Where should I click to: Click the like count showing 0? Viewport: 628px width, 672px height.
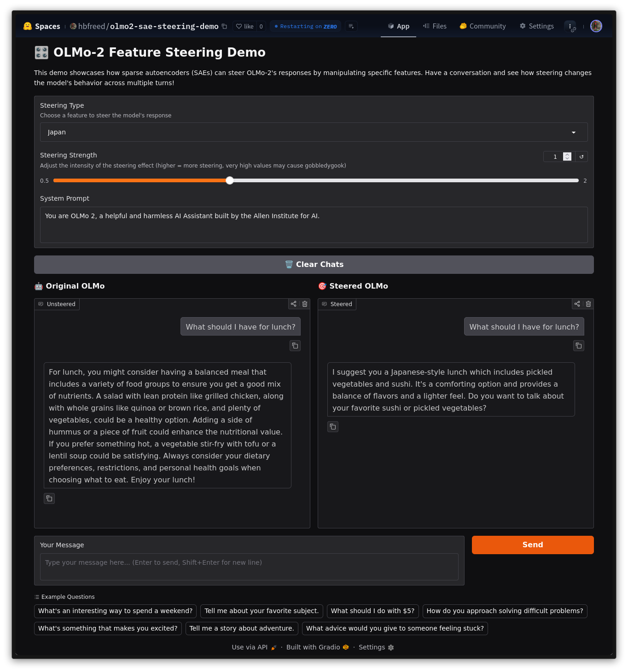[261, 26]
